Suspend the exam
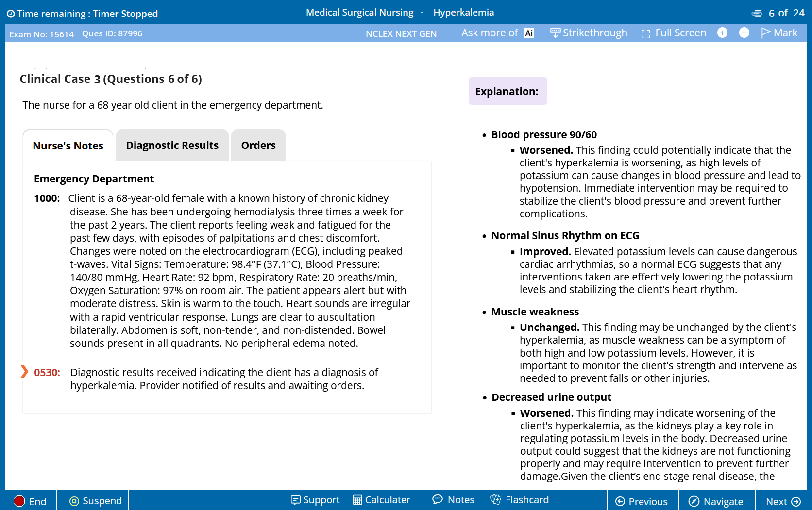 96,501
